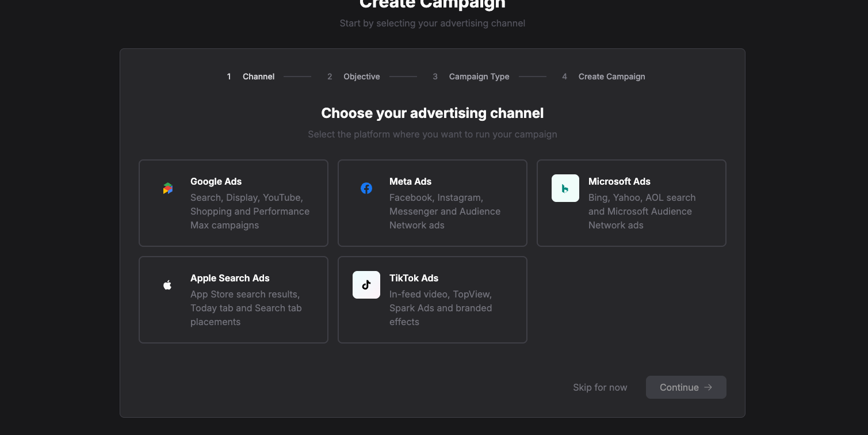Click the description beginning 'Bing, Yahoo, AOL search'
Screen dimensions: 868x435
pyautogui.click(x=642, y=211)
